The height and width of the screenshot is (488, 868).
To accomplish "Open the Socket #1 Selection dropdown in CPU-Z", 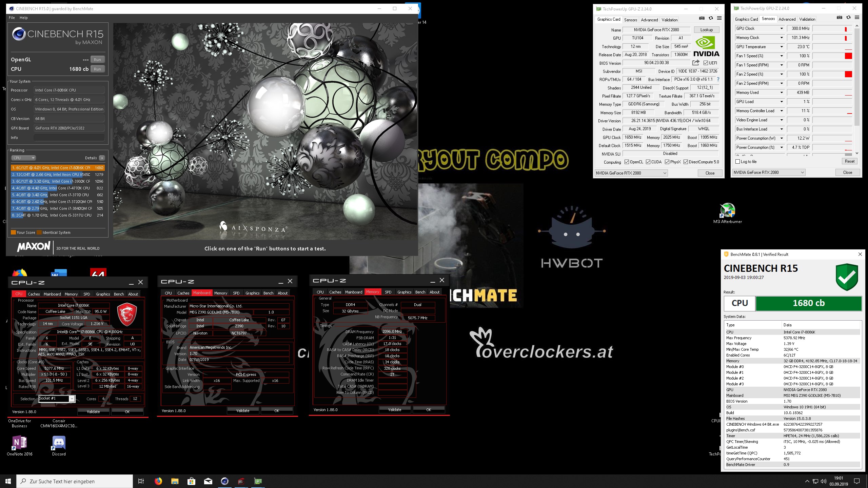I will click(57, 399).
